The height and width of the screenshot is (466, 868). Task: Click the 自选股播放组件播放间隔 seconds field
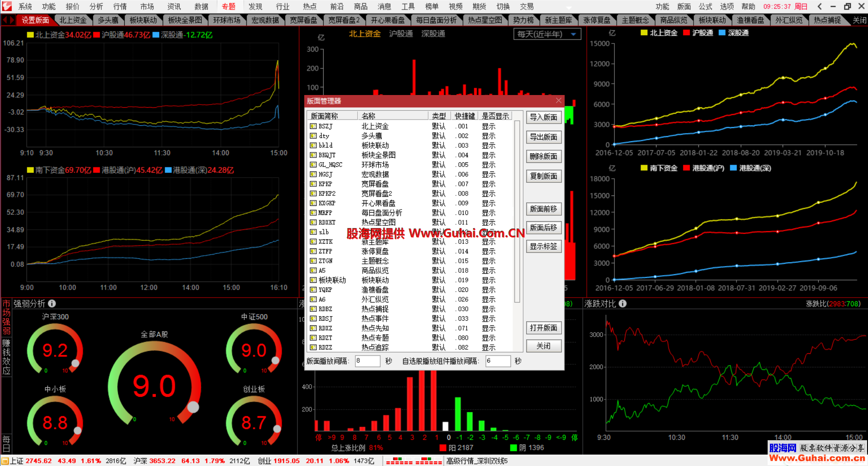498,361
